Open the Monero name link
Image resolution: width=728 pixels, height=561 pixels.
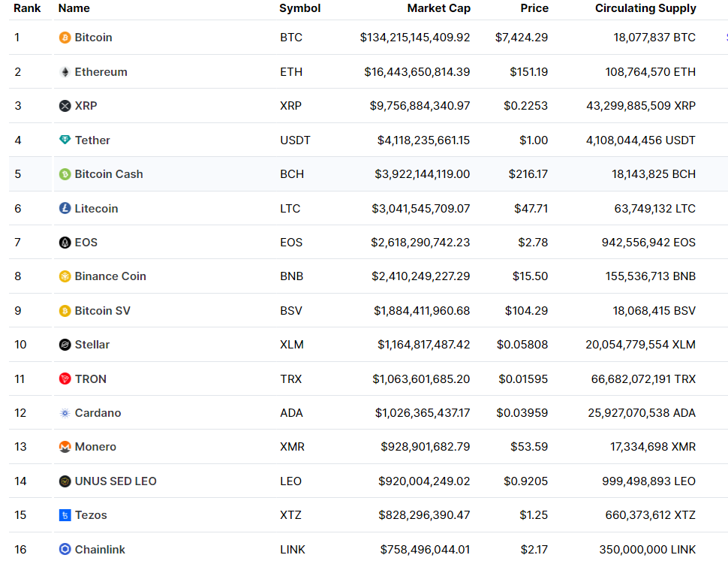pos(95,447)
